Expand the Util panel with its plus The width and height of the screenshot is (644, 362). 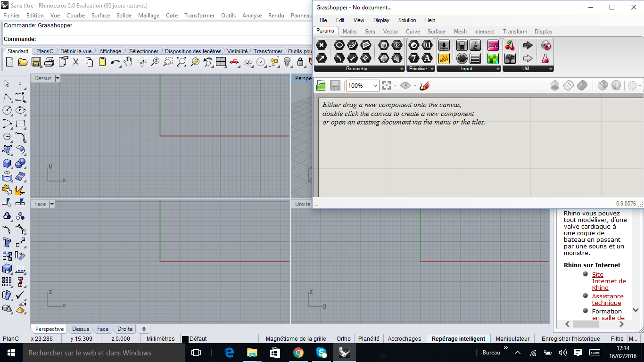click(551, 69)
